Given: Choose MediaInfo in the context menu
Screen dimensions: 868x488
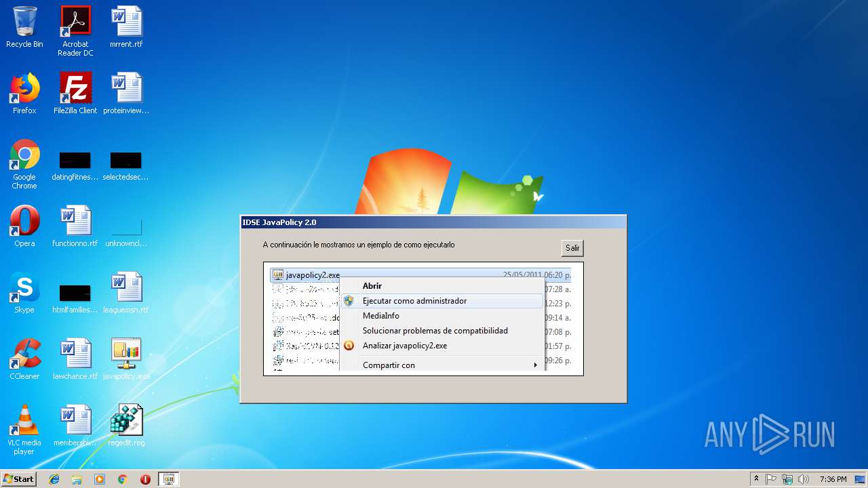Looking at the screenshot, I should [381, 316].
